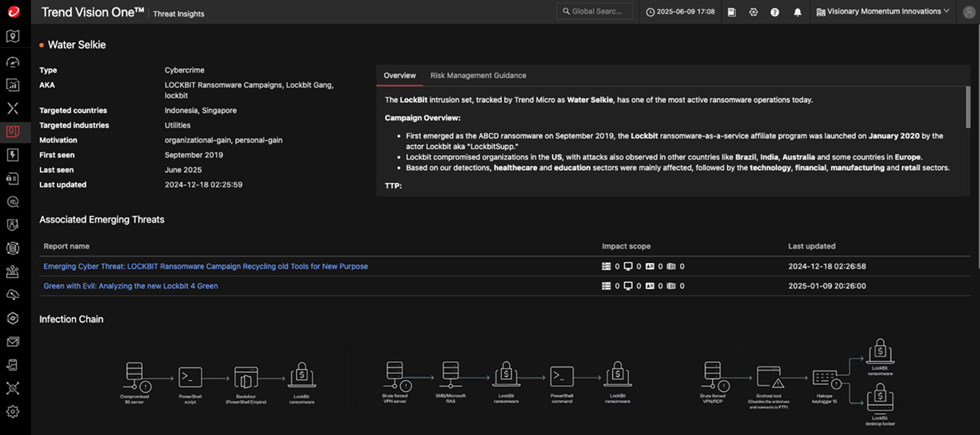
Task: Click the notification bell icon
Action: pyautogui.click(x=797, y=12)
